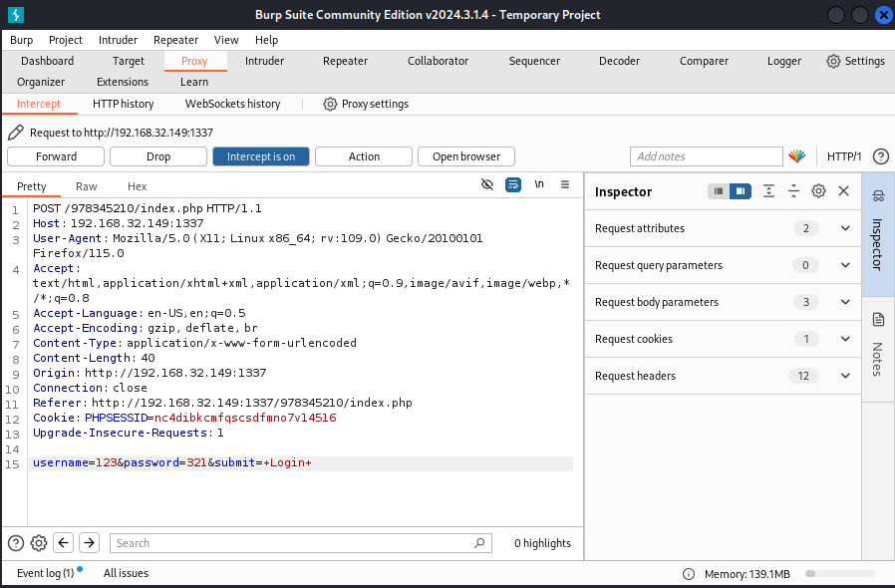The height and width of the screenshot is (588, 895).
Task: Go to previous search match arrow
Action: (x=64, y=542)
